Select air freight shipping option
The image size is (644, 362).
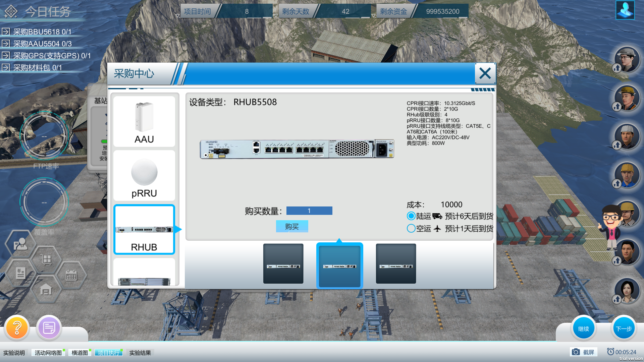click(x=411, y=228)
